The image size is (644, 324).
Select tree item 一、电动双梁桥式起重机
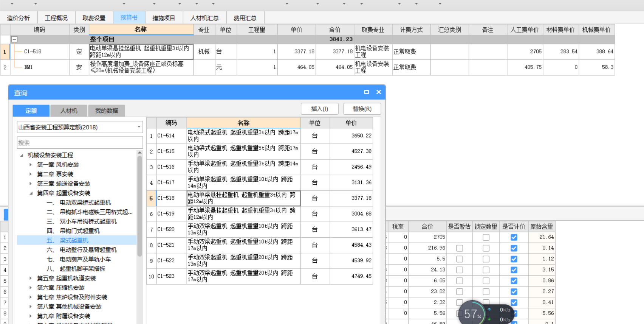pos(79,202)
